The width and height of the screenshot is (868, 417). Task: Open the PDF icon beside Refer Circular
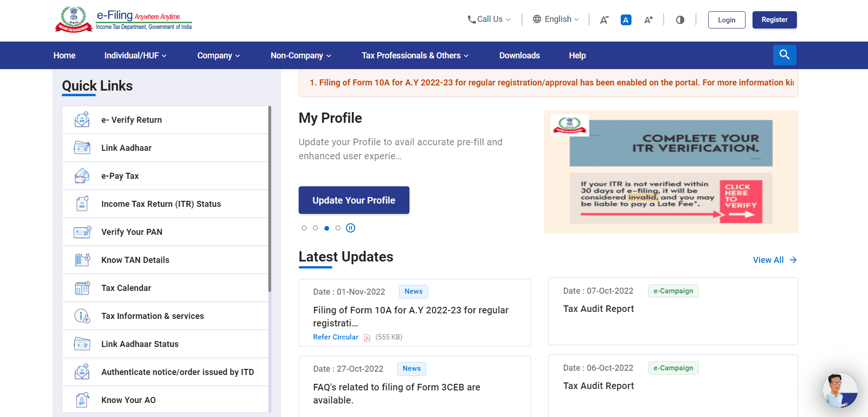click(x=367, y=338)
